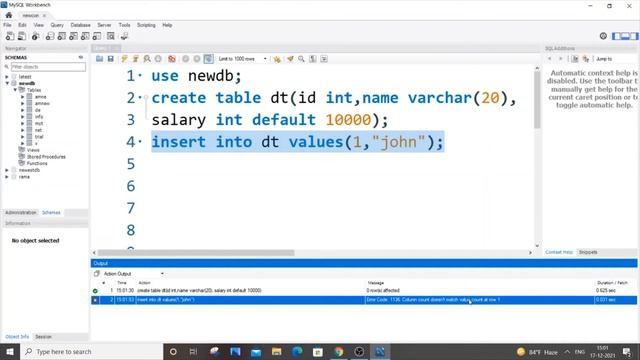Screen dimensions: 640x360
Task: Toggle auto-commit mode button
Action: coord(208,59)
